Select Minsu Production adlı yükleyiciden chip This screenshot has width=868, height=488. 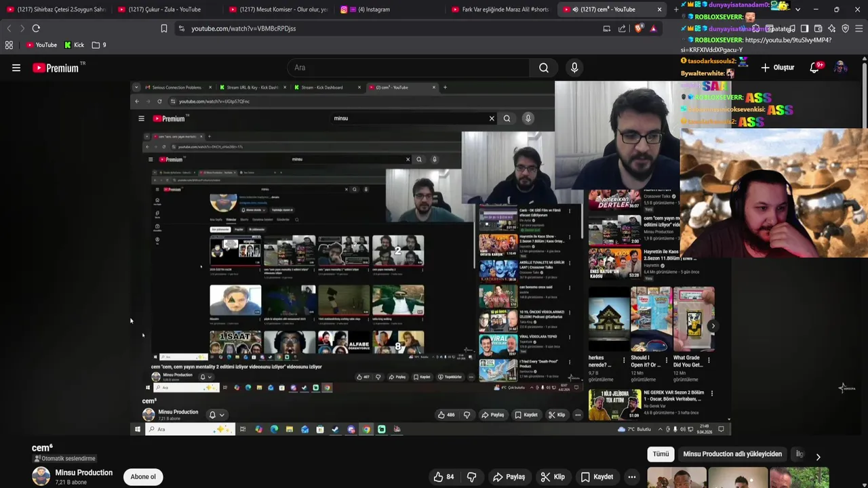tap(732, 454)
